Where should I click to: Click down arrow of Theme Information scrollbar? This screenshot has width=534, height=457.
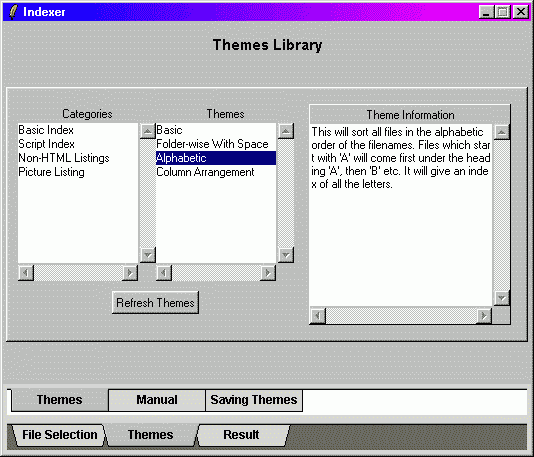(x=501, y=298)
